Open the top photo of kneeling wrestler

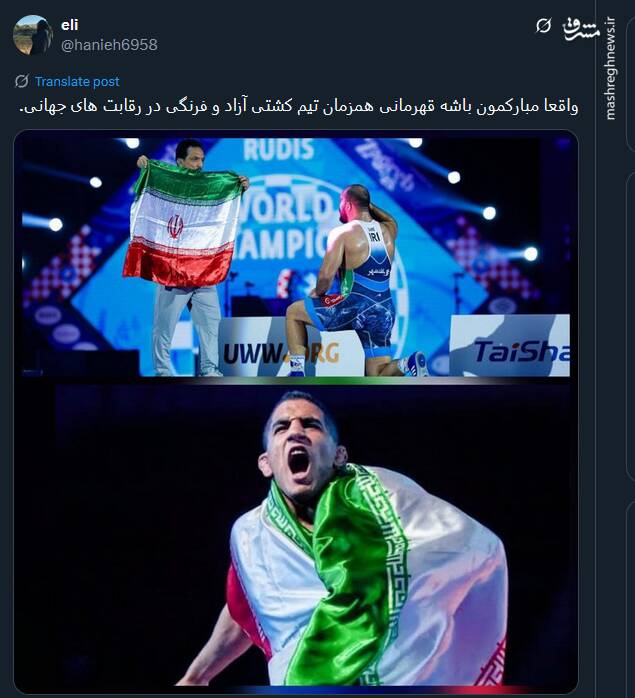tap(296, 257)
